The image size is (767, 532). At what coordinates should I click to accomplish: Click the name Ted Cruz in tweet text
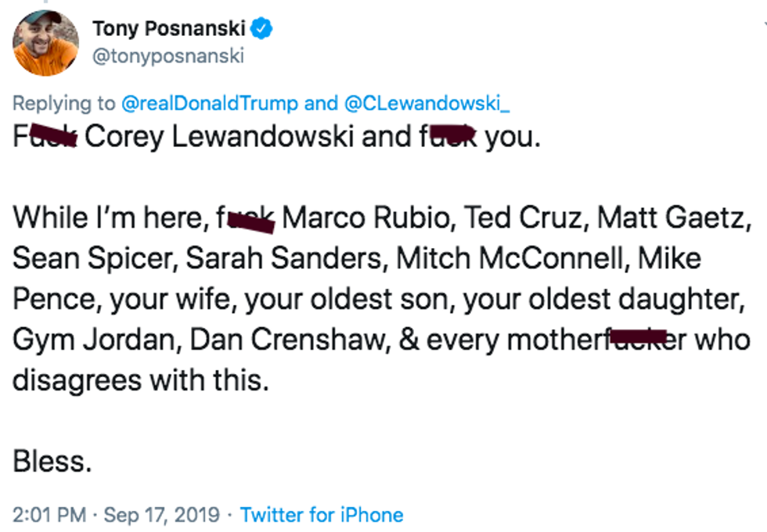(x=524, y=217)
